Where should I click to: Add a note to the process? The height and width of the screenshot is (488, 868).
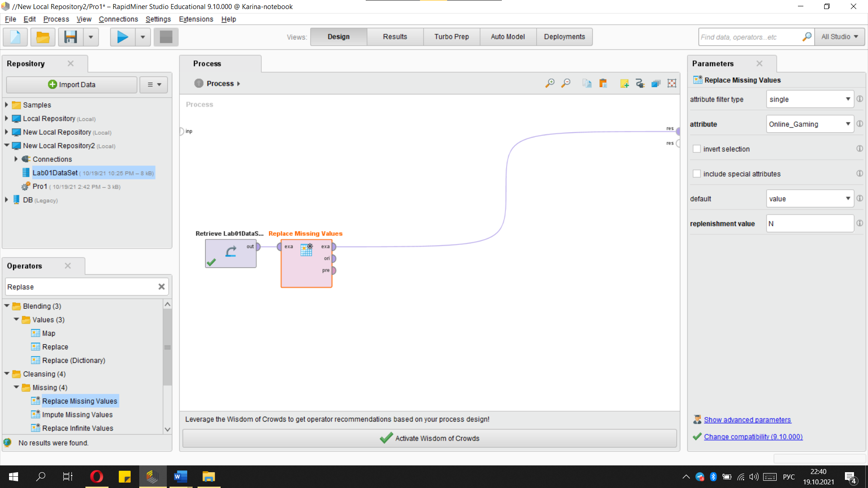coord(624,83)
